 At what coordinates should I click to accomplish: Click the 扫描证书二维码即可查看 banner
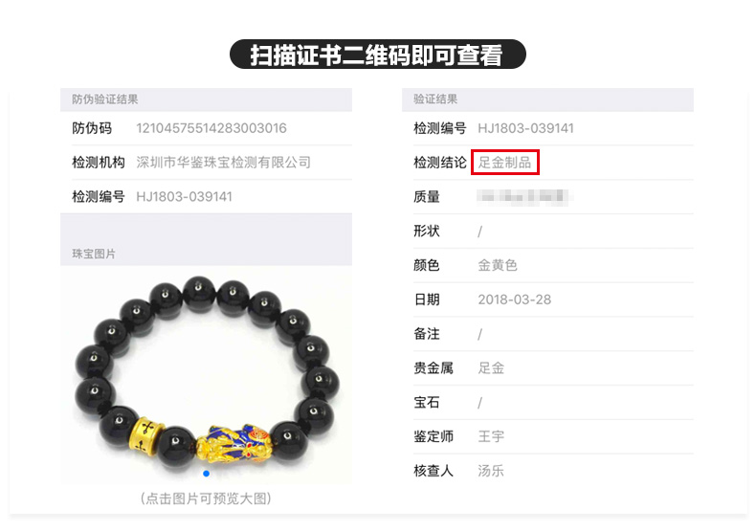(x=377, y=55)
